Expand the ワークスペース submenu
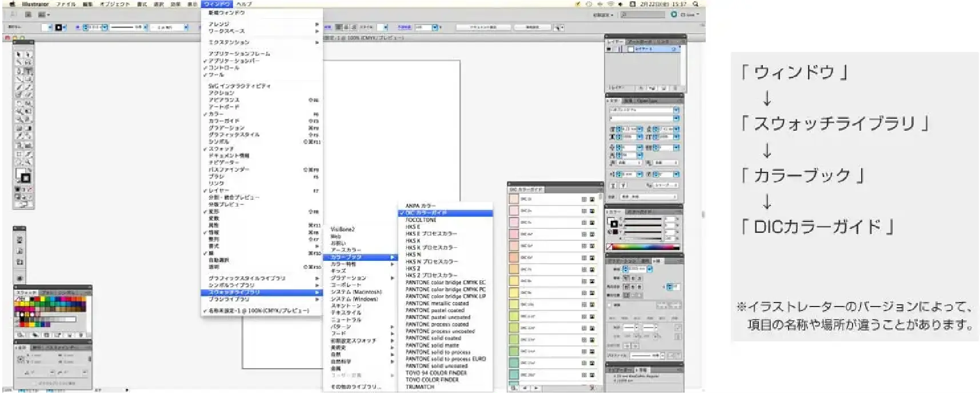The height and width of the screenshot is (395, 980). tap(262, 31)
